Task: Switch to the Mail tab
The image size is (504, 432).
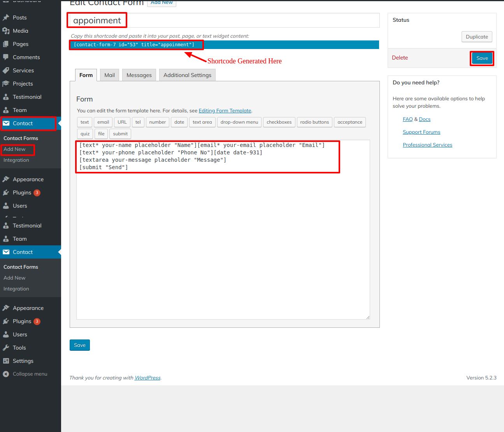Action: point(109,75)
